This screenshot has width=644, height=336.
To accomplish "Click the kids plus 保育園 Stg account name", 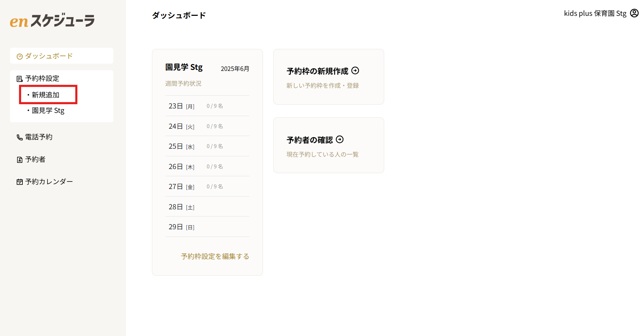I will (594, 13).
